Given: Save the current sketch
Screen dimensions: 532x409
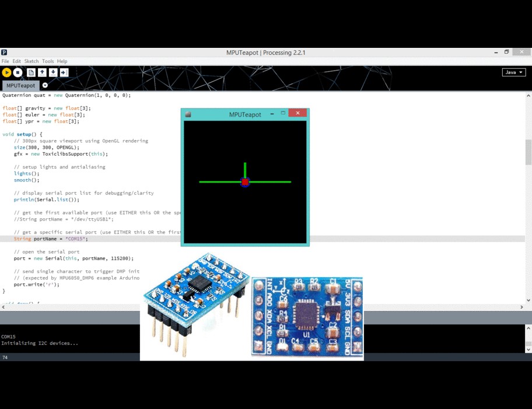Looking at the screenshot, I should pyautogui.click(x=52, y=72).
